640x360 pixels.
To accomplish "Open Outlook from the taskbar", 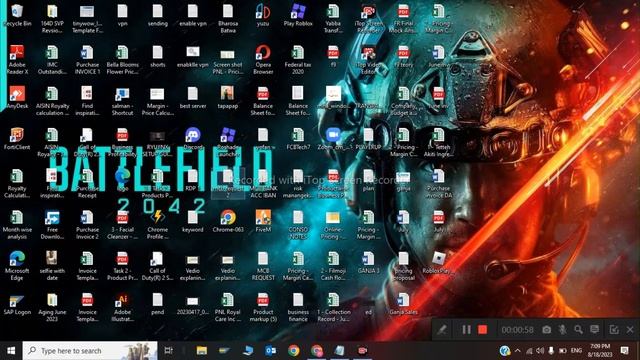I will tap(270, 351).
